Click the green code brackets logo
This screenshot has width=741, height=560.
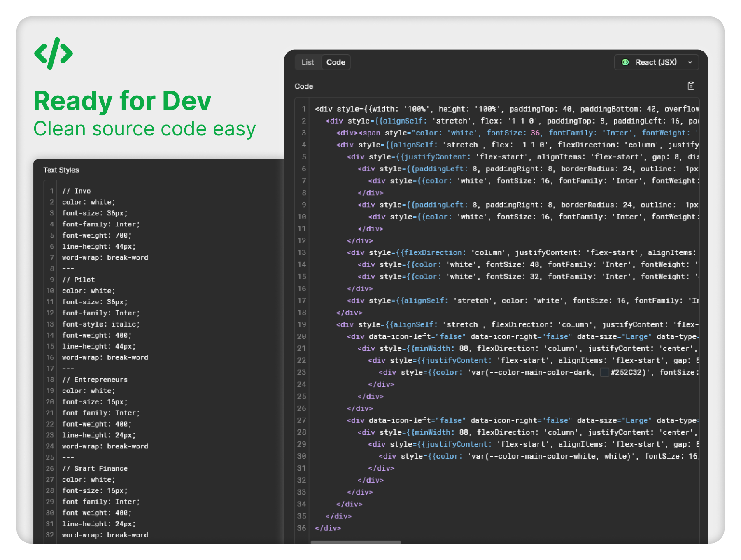[x=54, y=54]
